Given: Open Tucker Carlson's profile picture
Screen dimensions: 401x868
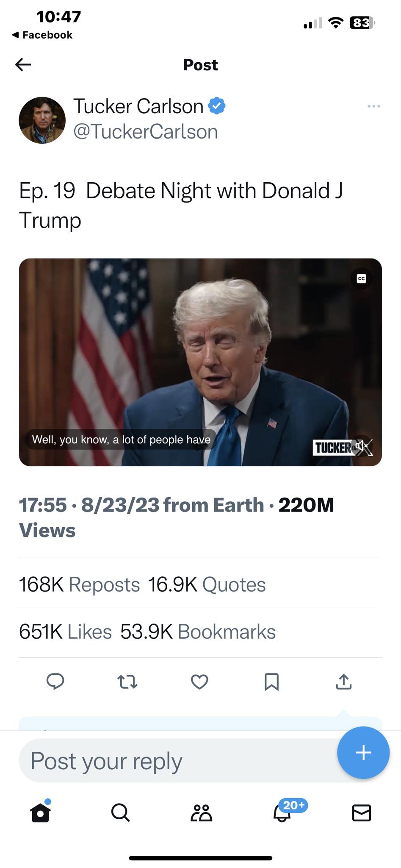Looking at the screenshot, I should click(42, 120).
